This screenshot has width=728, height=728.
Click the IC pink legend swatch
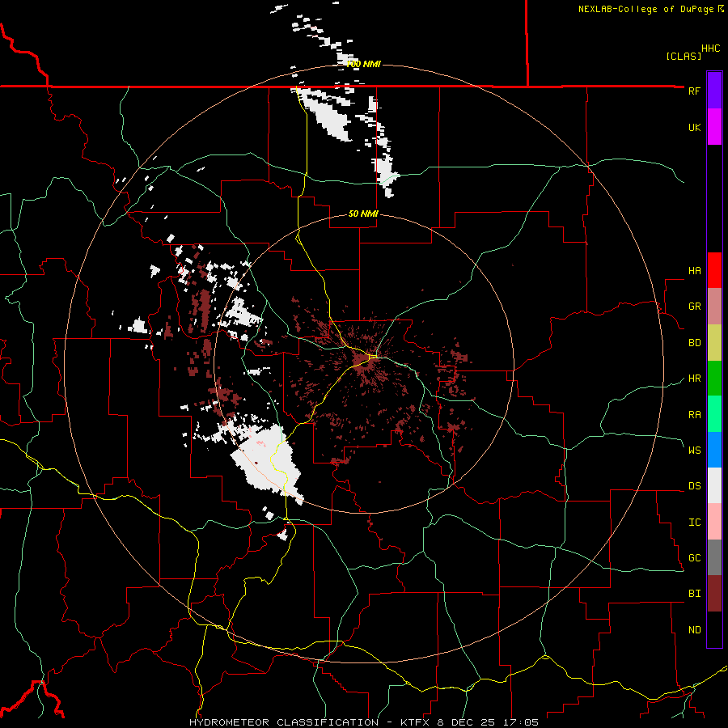pos(714,522)
